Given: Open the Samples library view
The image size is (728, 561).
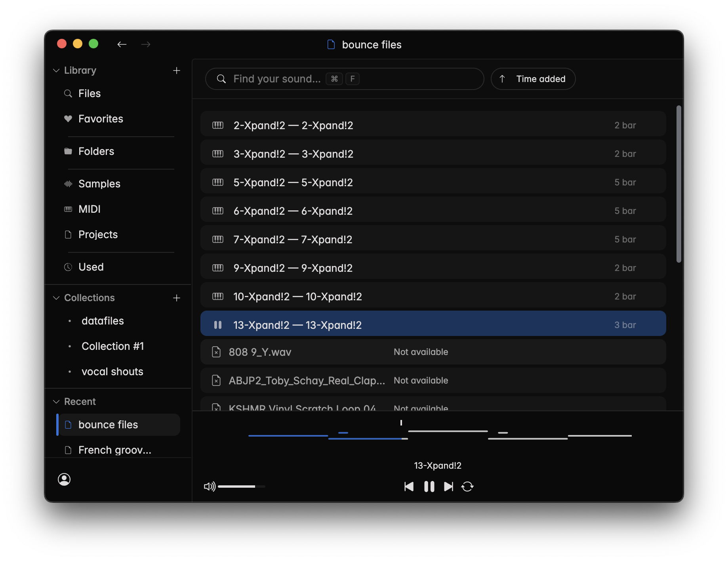Looking at the screenshot, I should point(99,184).
